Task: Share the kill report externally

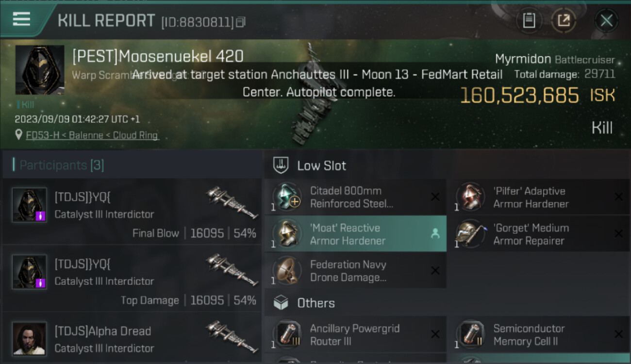Action: tap(564, 20)
